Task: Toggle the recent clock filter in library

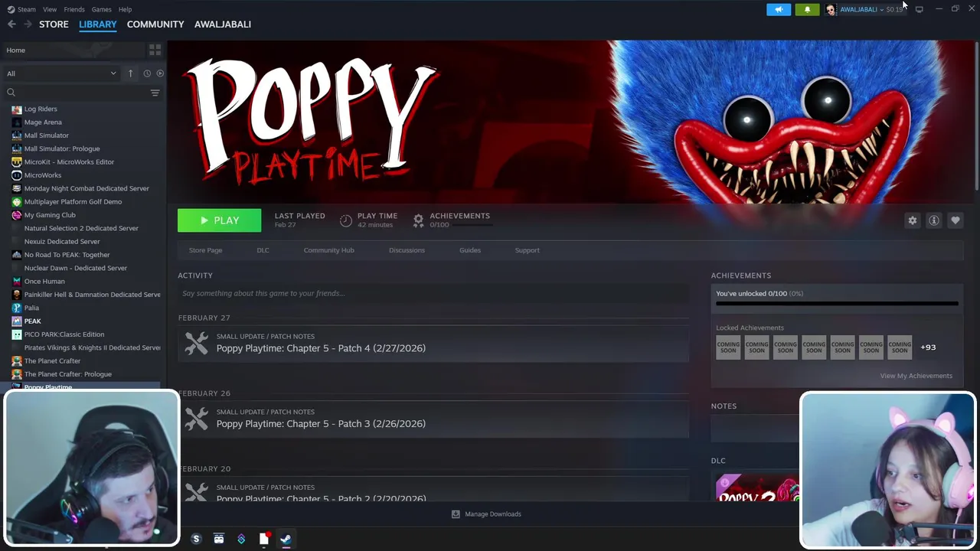Action: 147,73
